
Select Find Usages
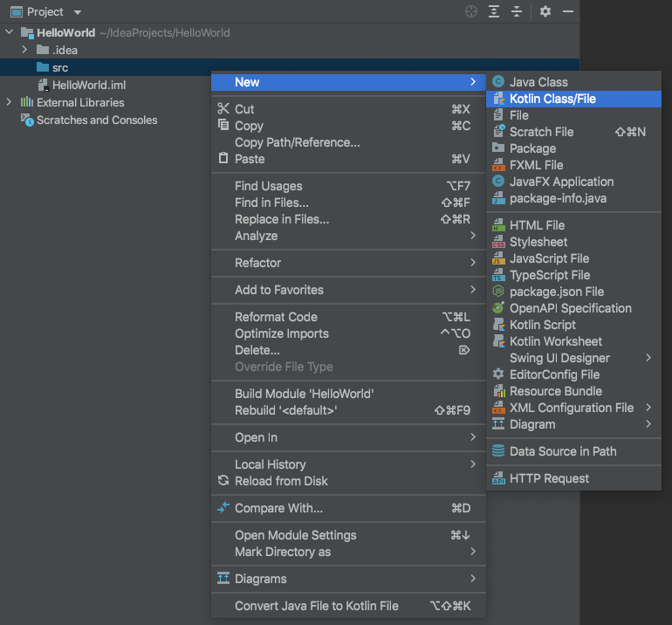coord(348,186)
